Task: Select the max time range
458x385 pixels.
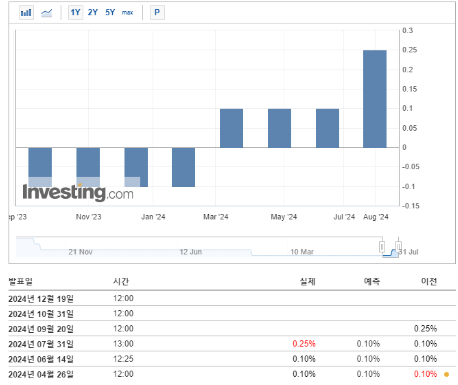Action: [x=127, y=13]
